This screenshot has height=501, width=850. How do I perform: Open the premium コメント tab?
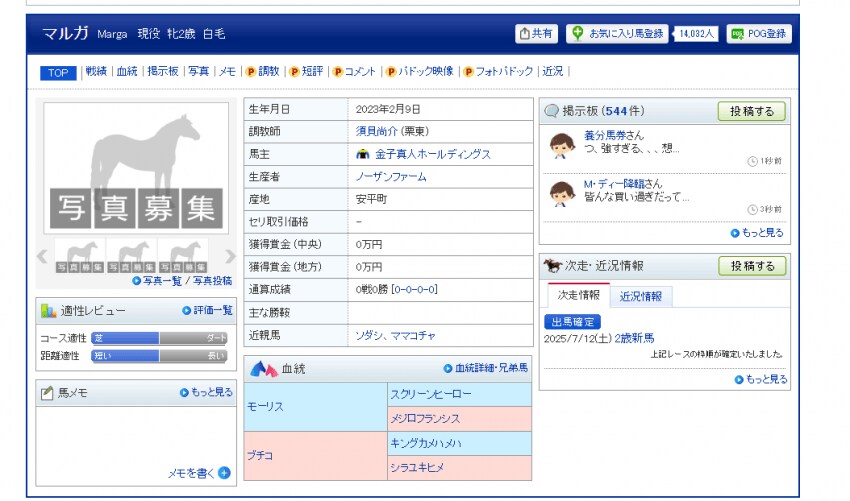tap(355, 72)
